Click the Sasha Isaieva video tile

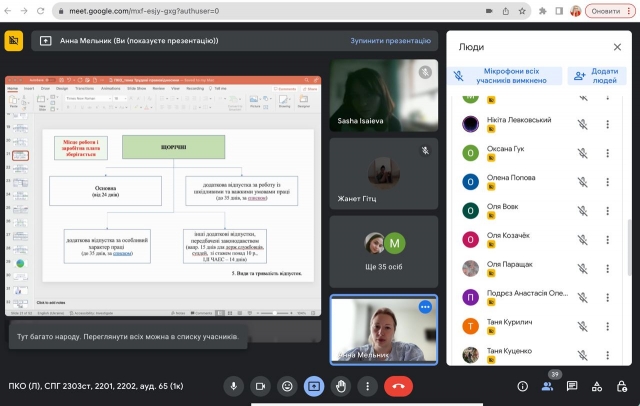384,95
